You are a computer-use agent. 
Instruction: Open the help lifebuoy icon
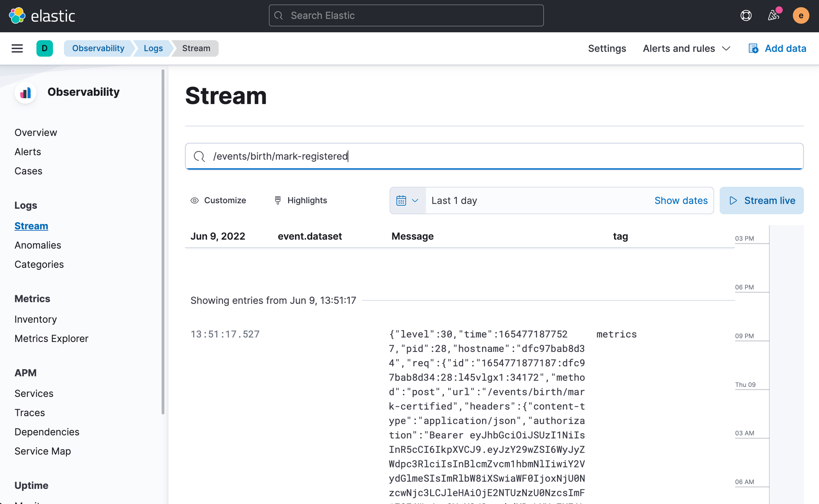point(746,16)
